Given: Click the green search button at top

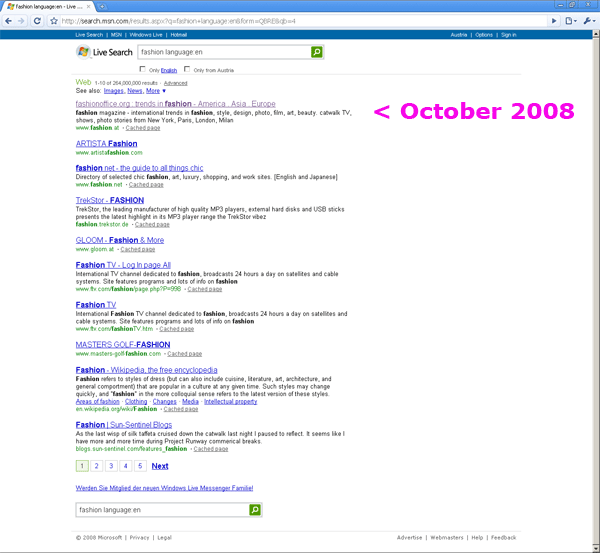Looking at the screenshot, I should pos(317,52).
